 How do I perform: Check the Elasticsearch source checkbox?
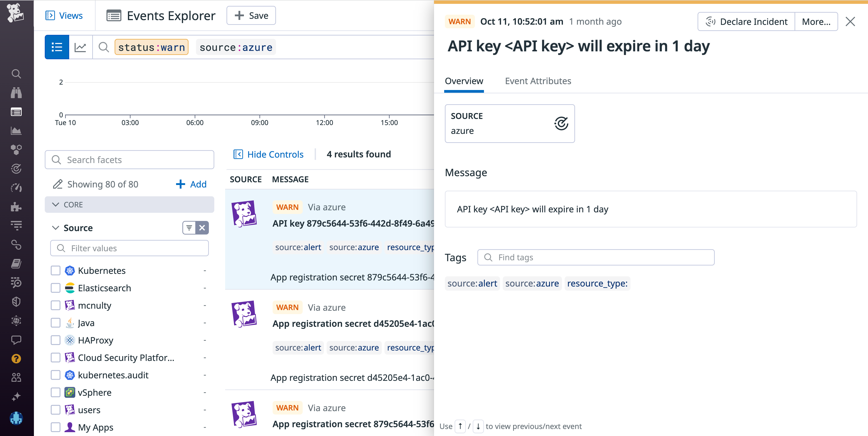point(56,288)
